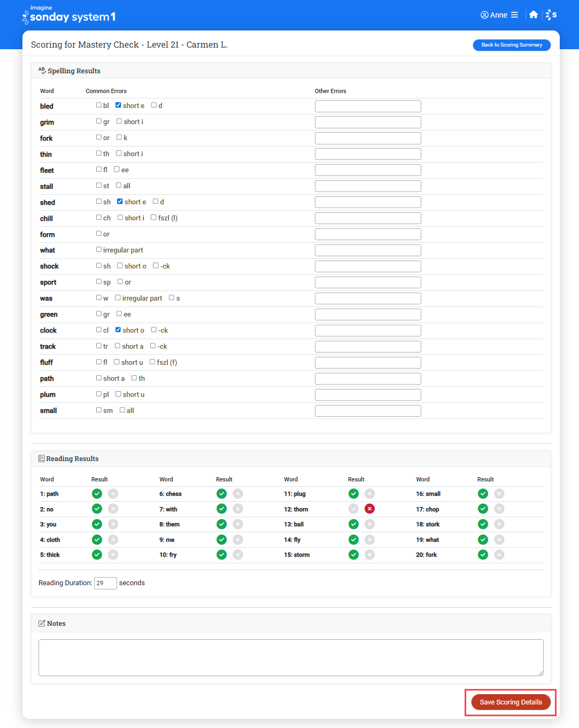Viewport: 579px width, 728px height.
Task: Check the gr error for grim
Action: [98, 121]
